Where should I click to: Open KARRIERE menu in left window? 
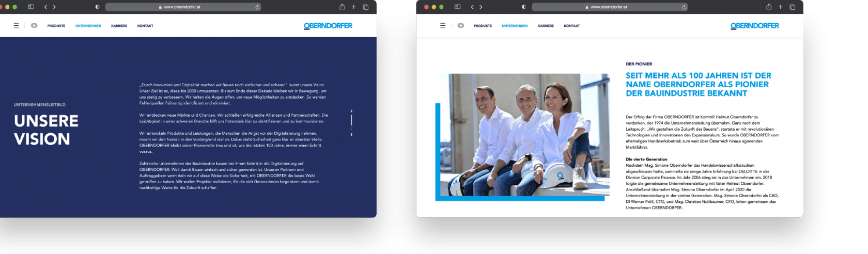click(119, 26)
